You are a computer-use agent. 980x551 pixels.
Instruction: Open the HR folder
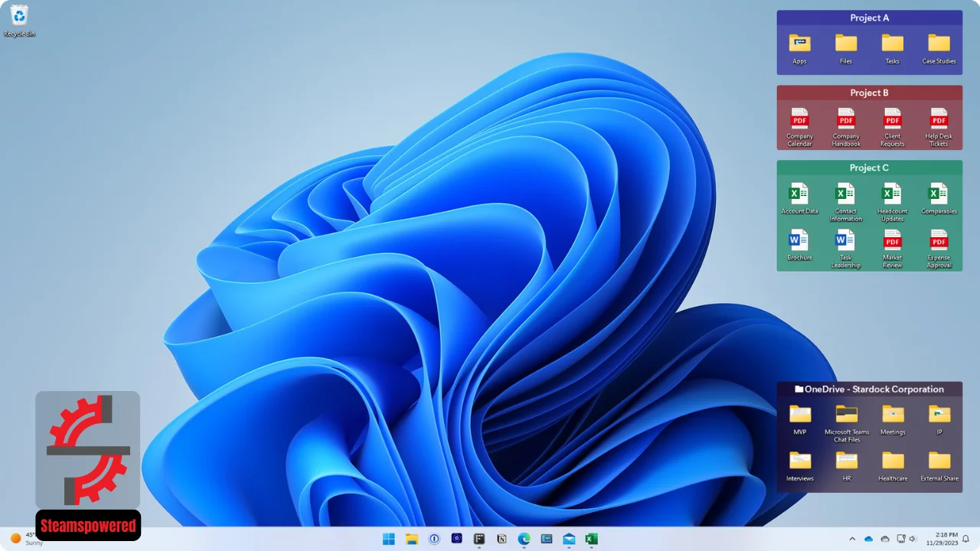(x=847, y=467)
